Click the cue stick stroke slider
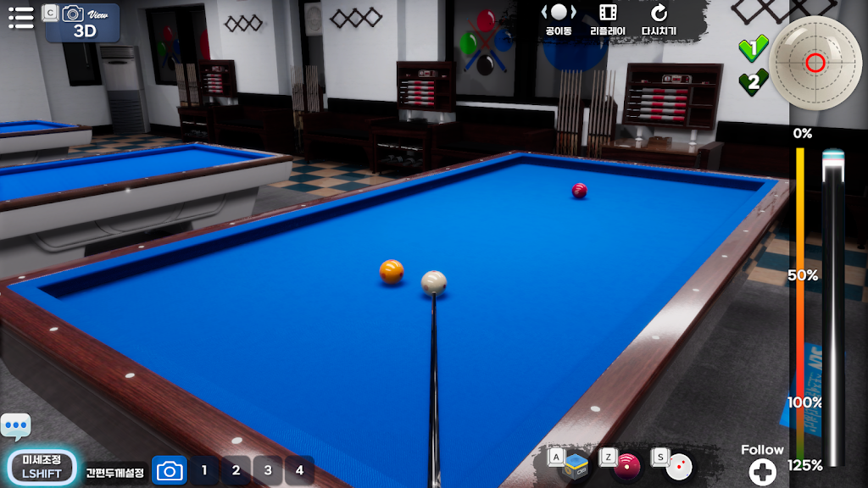This screenshot has width=868, height=488. [x=834, y=308]
